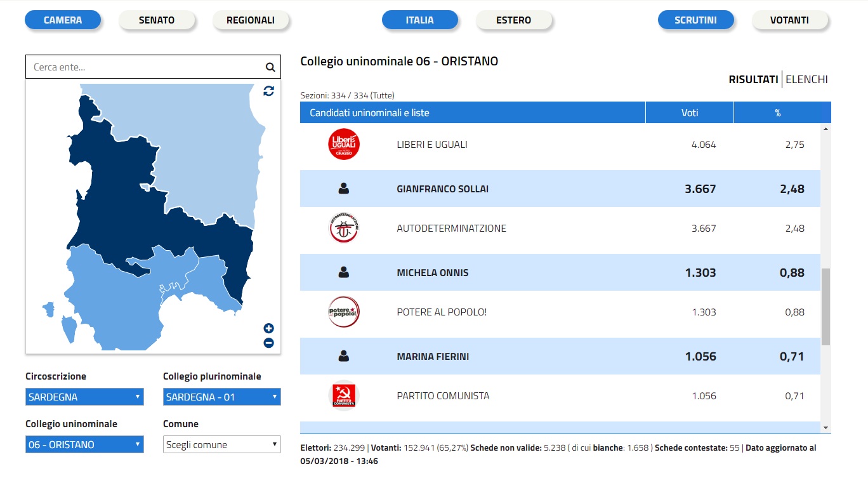The image size is (868, 497).
Task: Click the search magnifier icon
Action: 270,67
